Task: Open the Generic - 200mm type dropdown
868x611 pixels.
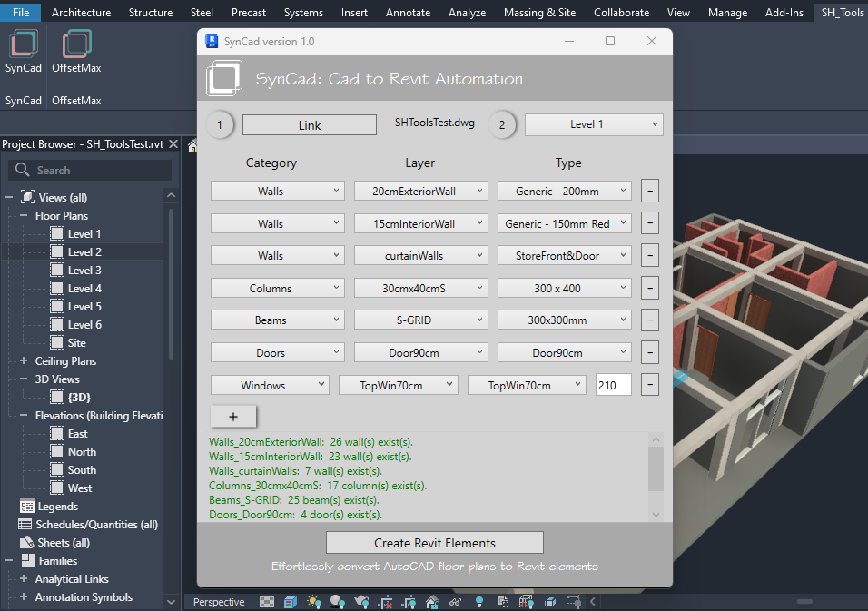Action: click(564, 191)
